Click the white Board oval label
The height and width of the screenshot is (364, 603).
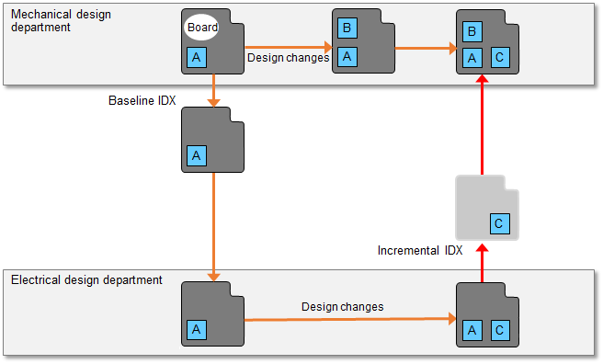pyautogui.click(x=201, y=28)
